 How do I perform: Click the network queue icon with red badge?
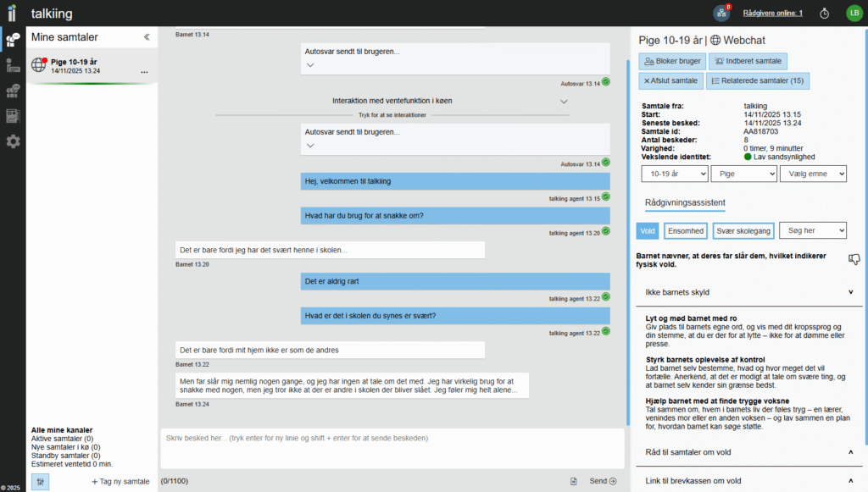(721, 13)
